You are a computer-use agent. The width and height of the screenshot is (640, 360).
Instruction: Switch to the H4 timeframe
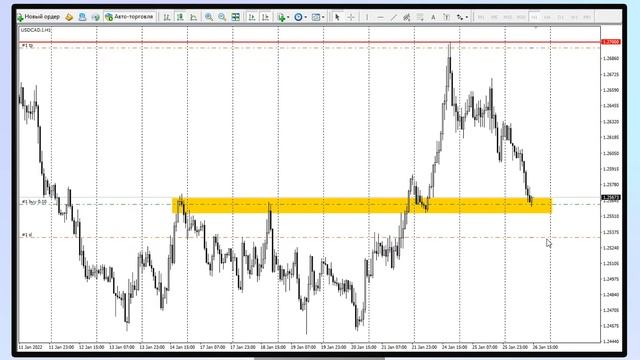point(548,17)
